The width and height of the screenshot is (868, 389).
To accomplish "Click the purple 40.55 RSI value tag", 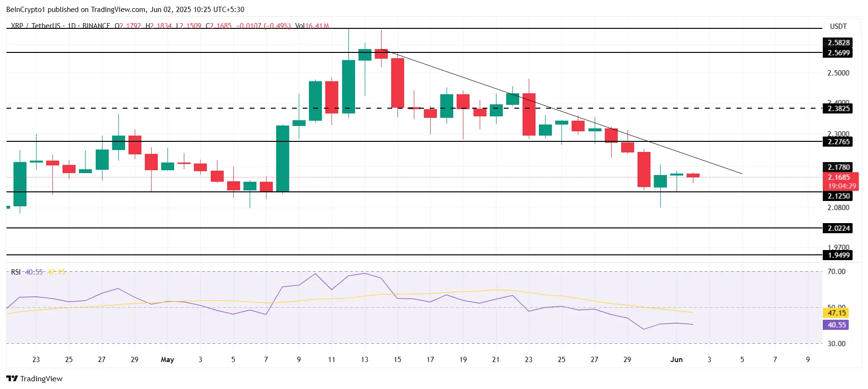I will 836,325.
